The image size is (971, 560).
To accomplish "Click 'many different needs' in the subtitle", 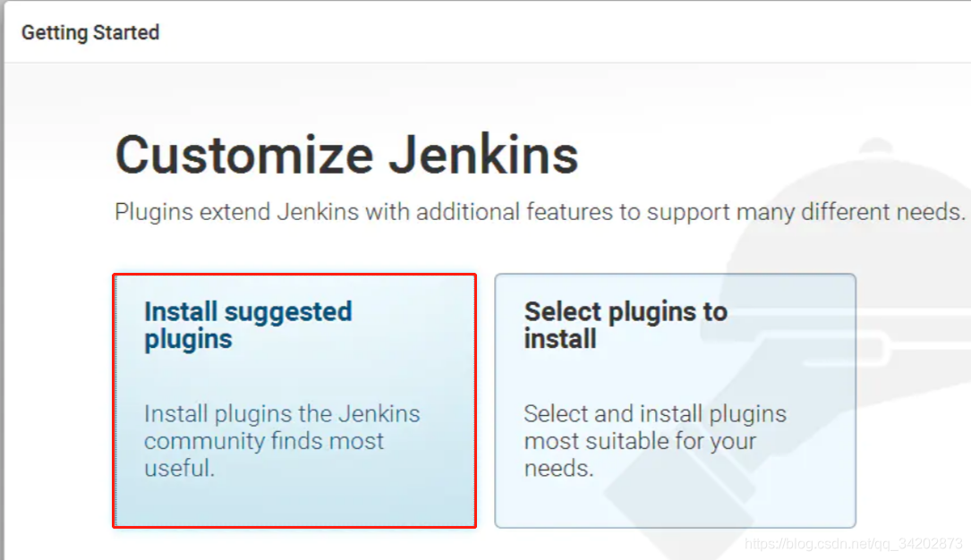I will click(x=851, y=213).
